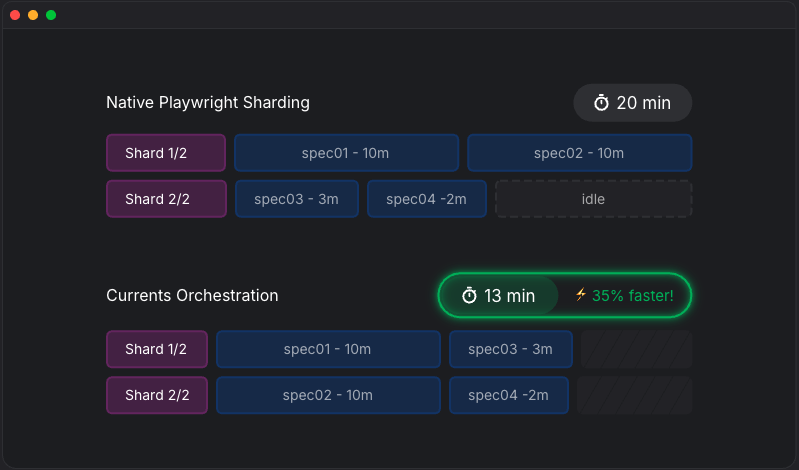The height and width of the screenshot is (470, 799).
Task: Select Shard 1/2 under Currents Orchestration
Action: point(157,349)
